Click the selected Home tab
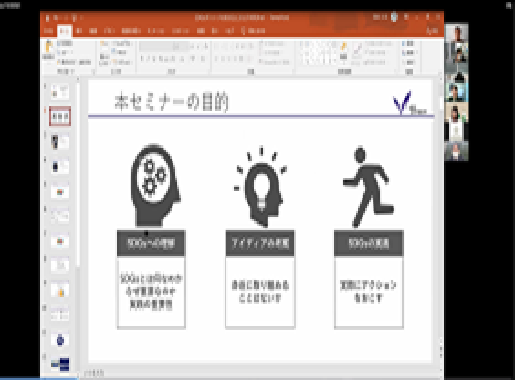 64,31
